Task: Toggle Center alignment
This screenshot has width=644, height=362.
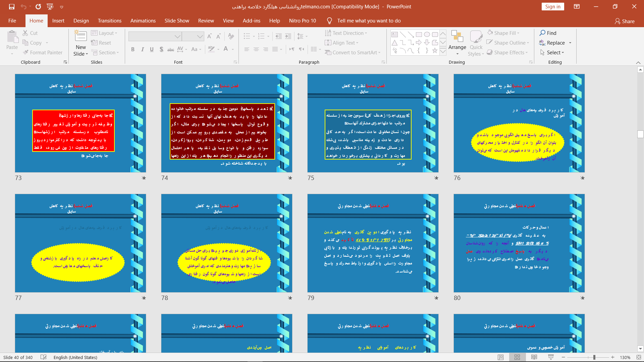Action: (256, 49)
